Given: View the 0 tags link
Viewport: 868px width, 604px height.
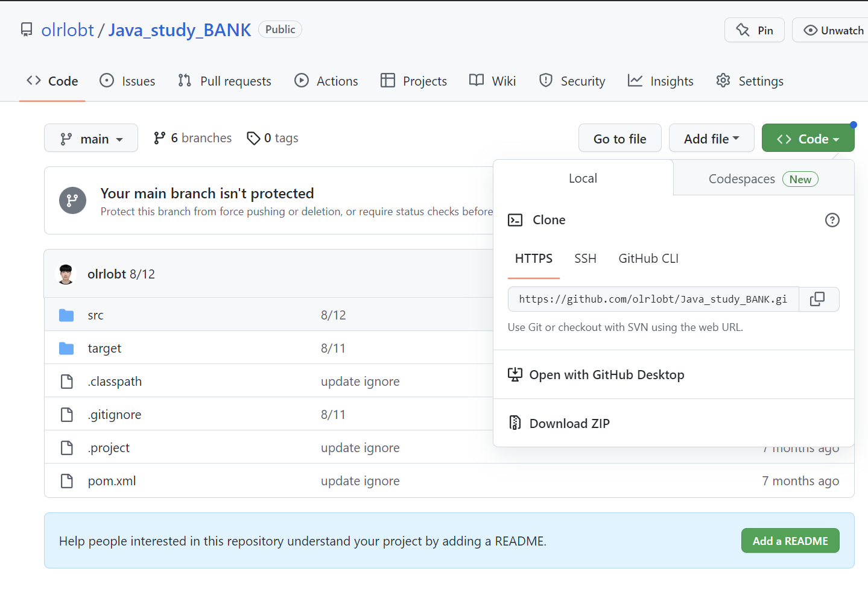Looking at the screenshot, I should (273, 138).
